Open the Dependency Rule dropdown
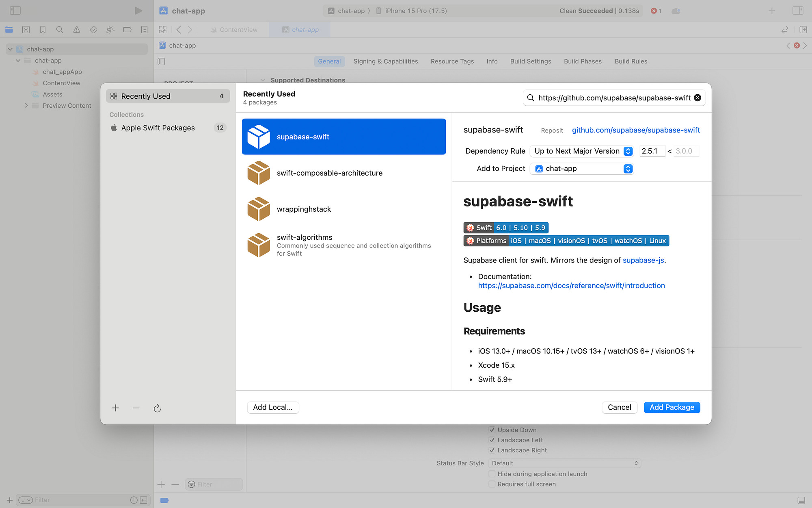The width and height of the screenshot is (812, 508). pyautogui.click(x=581, y=151)
